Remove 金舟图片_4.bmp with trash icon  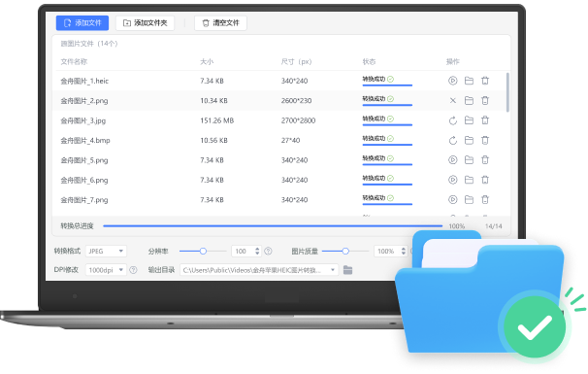[x=485, y=140]
